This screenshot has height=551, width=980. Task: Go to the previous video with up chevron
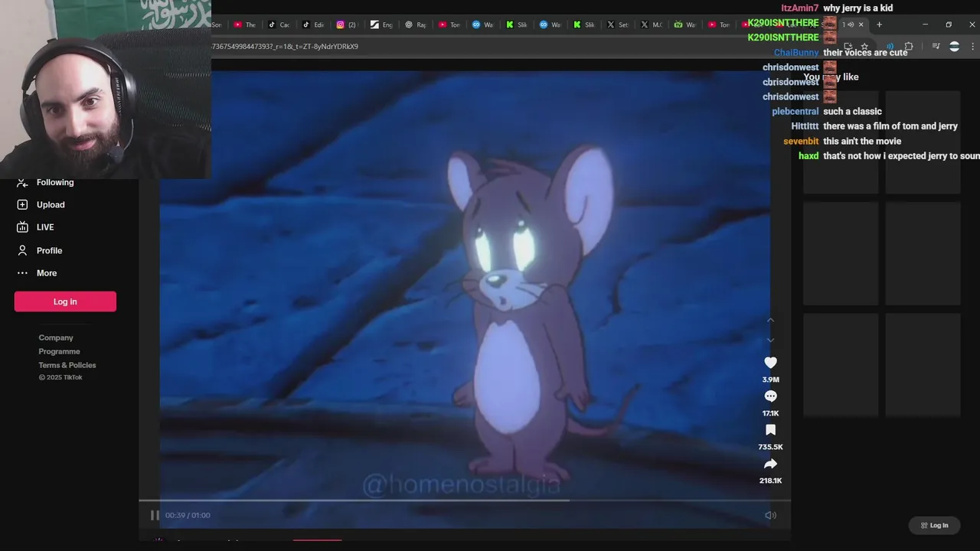tap(770, 320)
